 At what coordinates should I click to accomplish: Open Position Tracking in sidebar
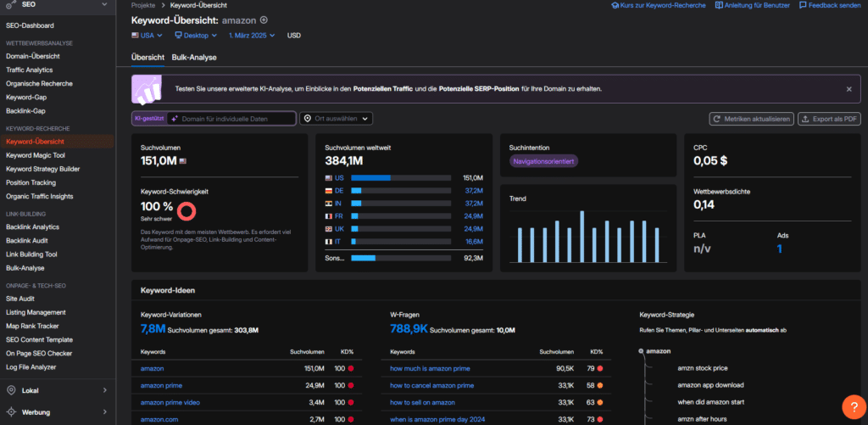[x=31, y=183]
